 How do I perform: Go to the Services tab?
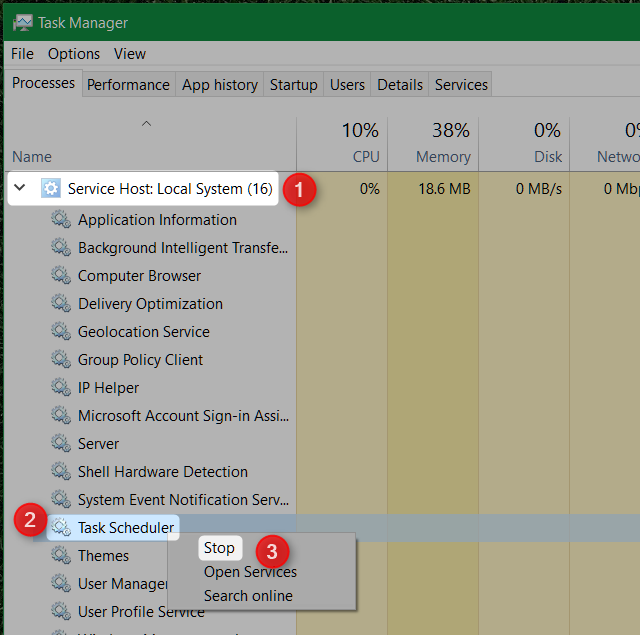(x=461, y=85)
